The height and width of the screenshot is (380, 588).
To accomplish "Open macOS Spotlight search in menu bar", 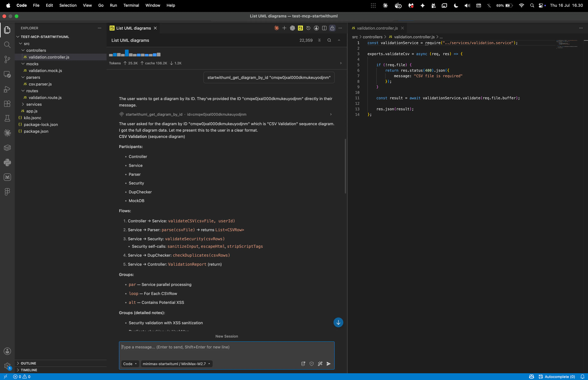I will click(x=532, y=5).
